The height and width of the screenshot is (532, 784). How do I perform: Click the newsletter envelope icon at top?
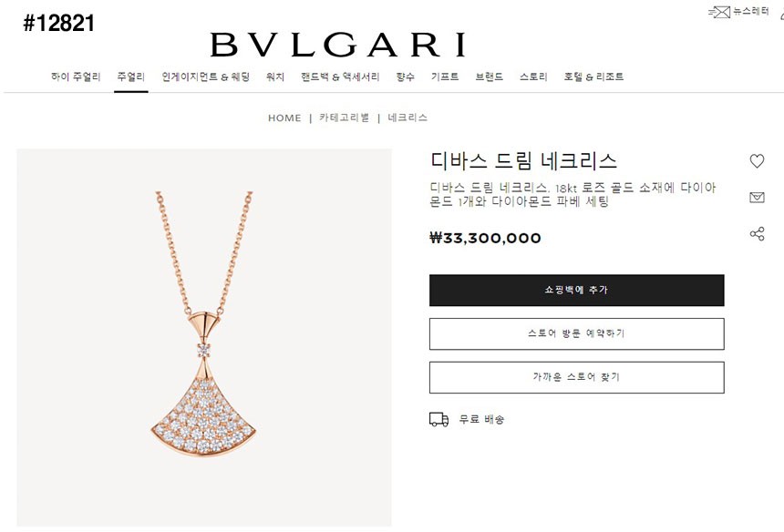[x=719, y=12]
